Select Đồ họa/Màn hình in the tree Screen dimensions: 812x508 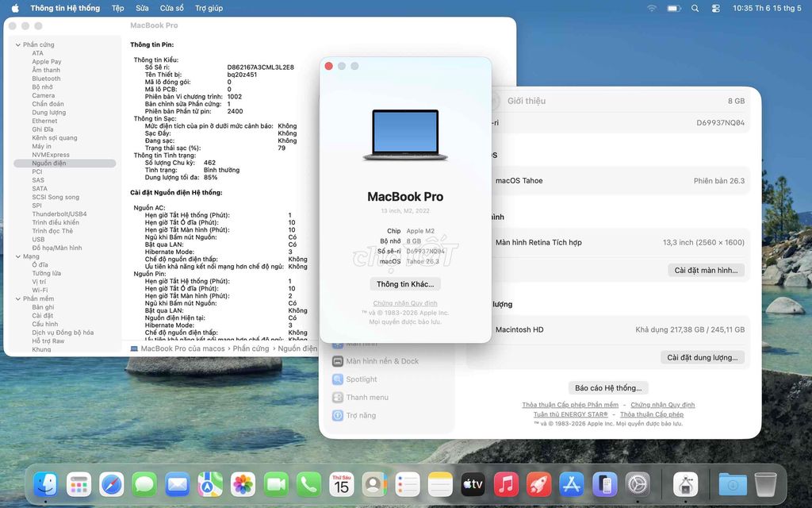(x=56, y=248)
